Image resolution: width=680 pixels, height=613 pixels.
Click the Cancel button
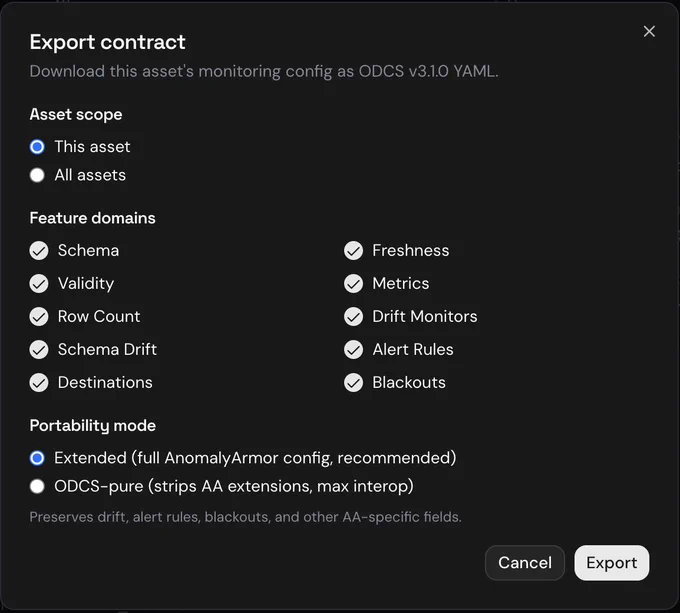[x=525, y=563]
